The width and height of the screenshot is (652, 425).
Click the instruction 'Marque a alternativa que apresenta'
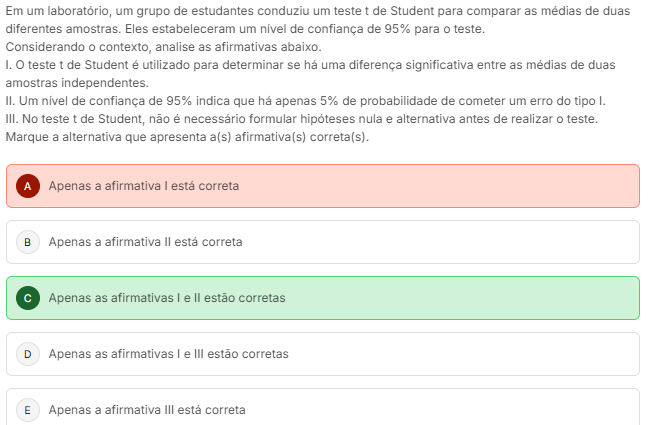[x=187, y=137]
